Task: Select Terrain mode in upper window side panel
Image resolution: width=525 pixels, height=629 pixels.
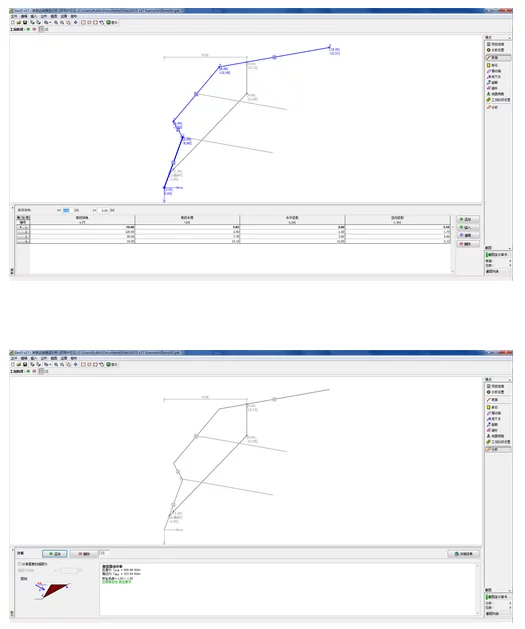Action: pyautogui.click(x=498, y=58)
